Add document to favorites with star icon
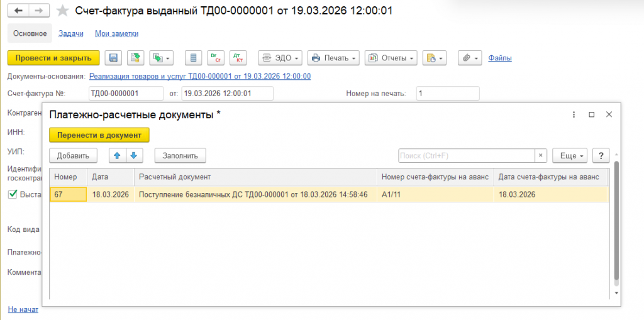This screenshot has height=320, width=644. pyautogui.click(x=62, y=11)
